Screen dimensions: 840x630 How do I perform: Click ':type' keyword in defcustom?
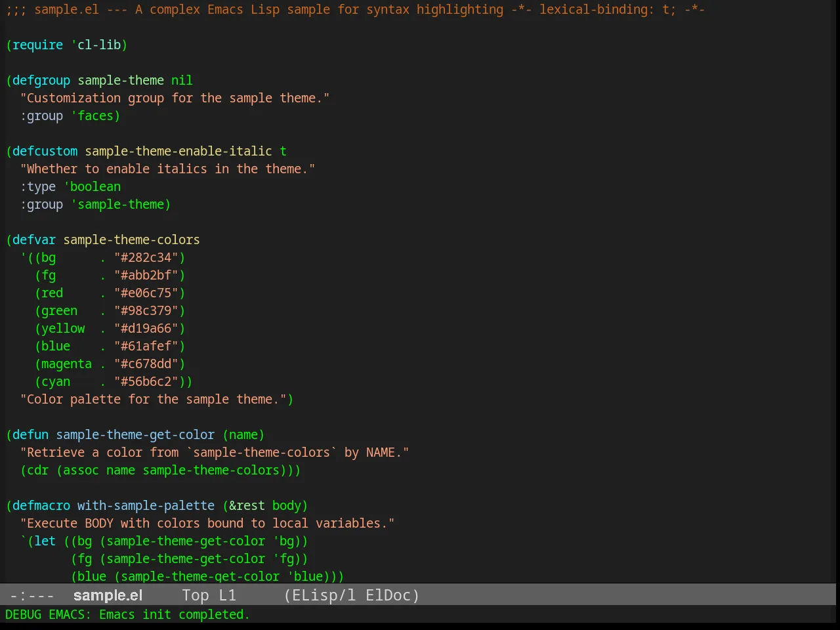(x=38, y=186)
